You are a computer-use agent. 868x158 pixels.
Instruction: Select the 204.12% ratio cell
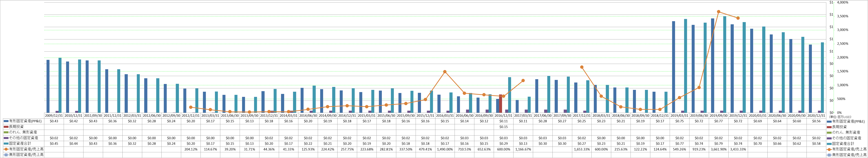[x=191, y=149]
